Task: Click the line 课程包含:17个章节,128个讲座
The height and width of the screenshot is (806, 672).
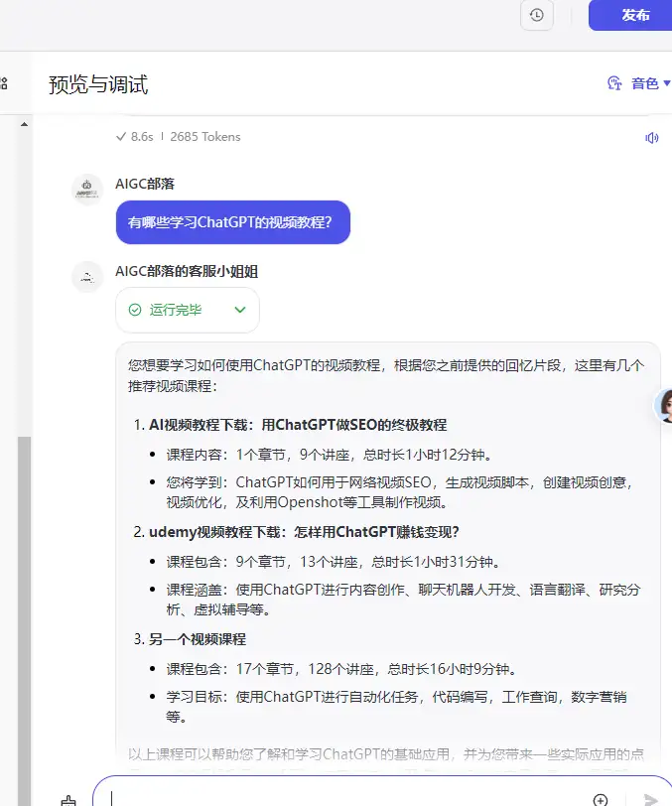Action: tap(341, 669)
